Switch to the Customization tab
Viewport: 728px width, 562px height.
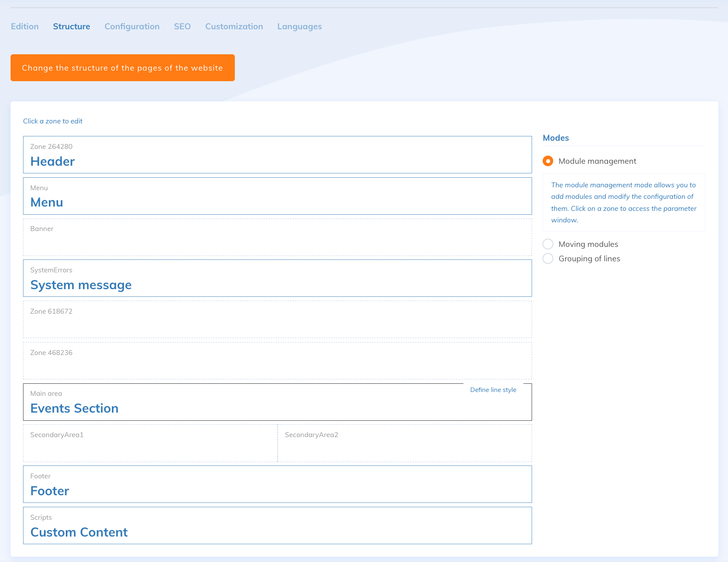click(x=234, y=26)
